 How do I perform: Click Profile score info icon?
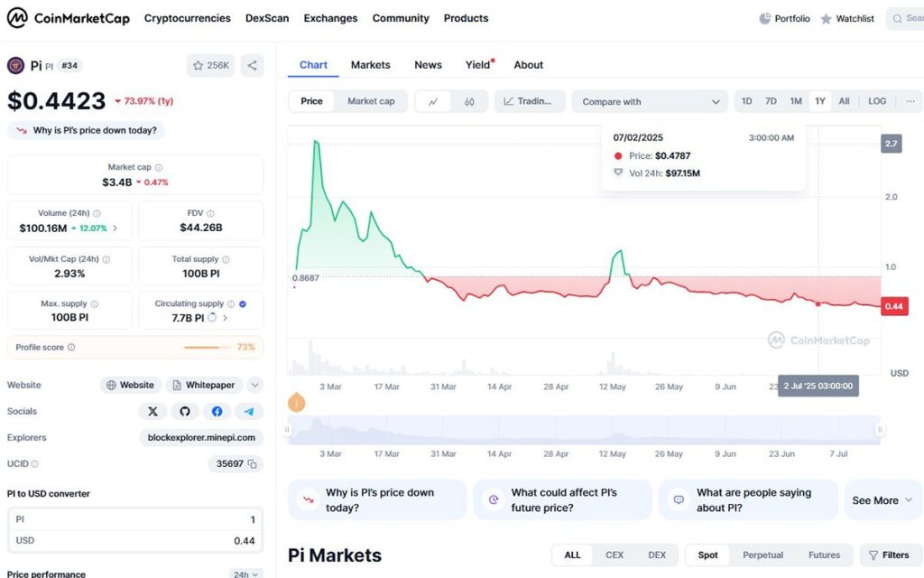pyautogui.click(x=71, y=348)
